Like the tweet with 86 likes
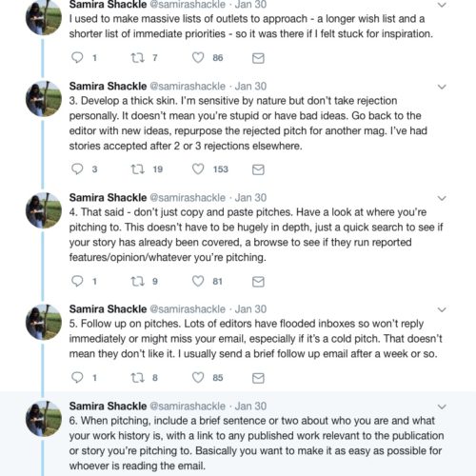476x476 pixels. coord(198,57)
